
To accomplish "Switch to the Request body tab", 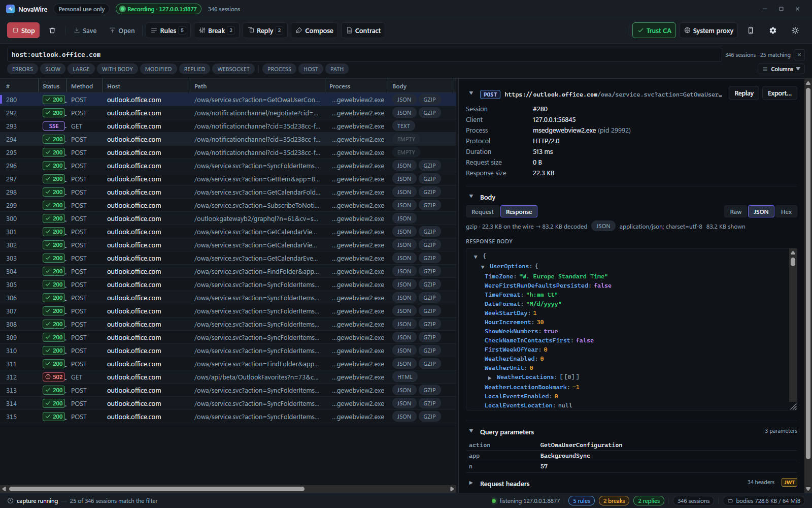I will (x=482, y=212).
